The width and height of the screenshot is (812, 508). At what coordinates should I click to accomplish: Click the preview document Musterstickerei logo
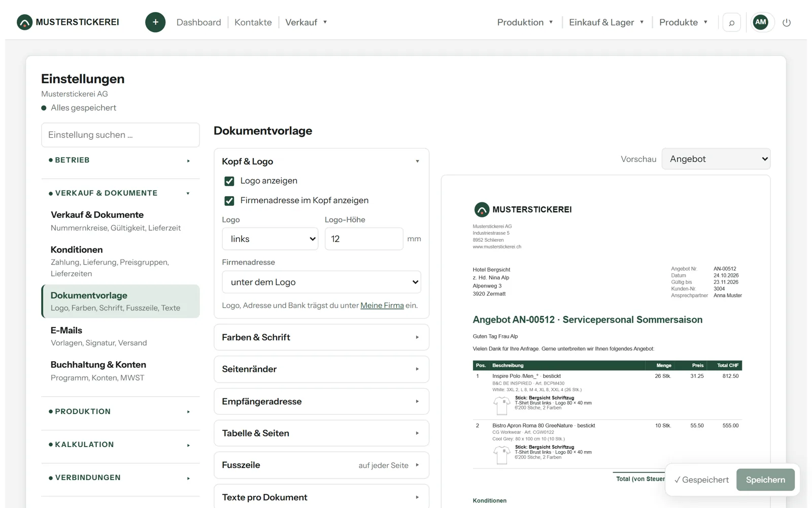(523, 209)
